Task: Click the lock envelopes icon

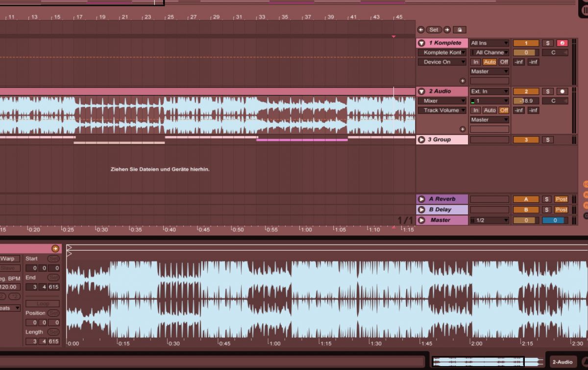Action: [x=459, y=30]
